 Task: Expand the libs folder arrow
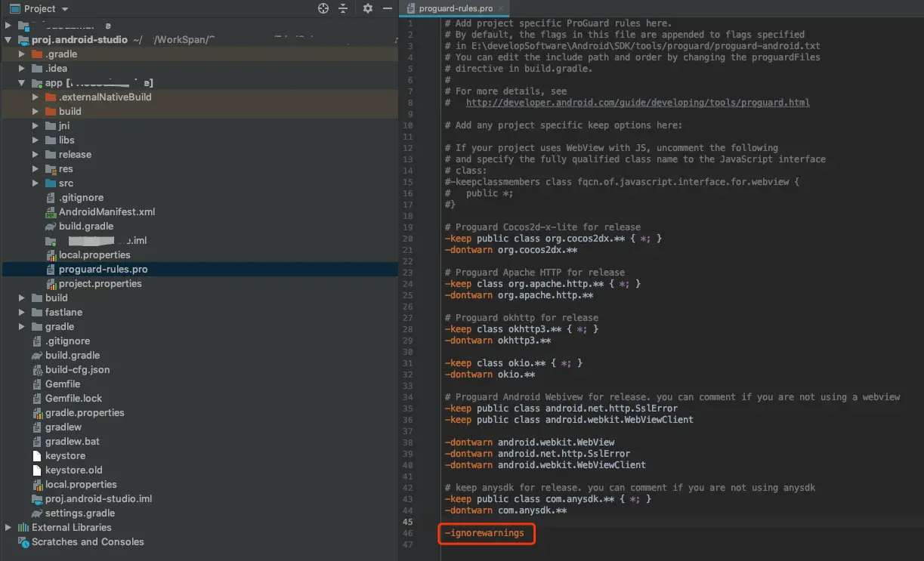pyautogui.click(x=36, y=140)
